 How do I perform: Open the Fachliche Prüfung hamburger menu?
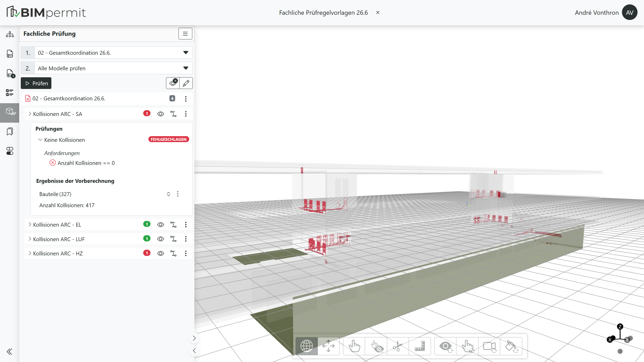(x=185, y=34)
